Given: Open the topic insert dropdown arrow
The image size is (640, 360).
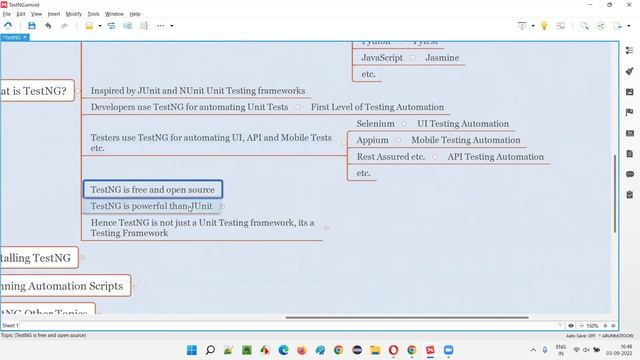Looking at the screenshot, I should coord(100,26).
